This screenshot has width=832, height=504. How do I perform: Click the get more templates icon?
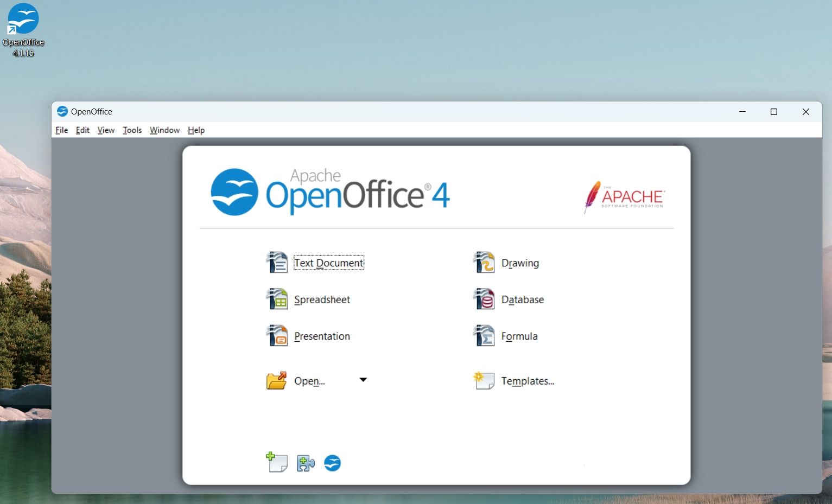click(277, 462)
